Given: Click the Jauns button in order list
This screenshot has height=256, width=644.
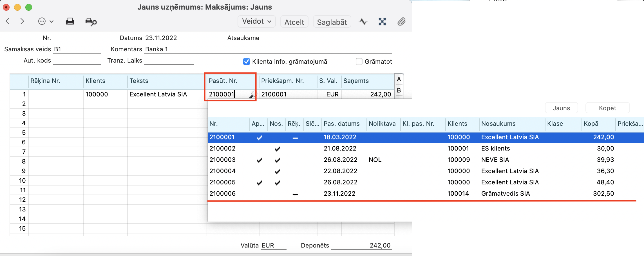Looking at the screenshot, I should [x=561, y=108].
